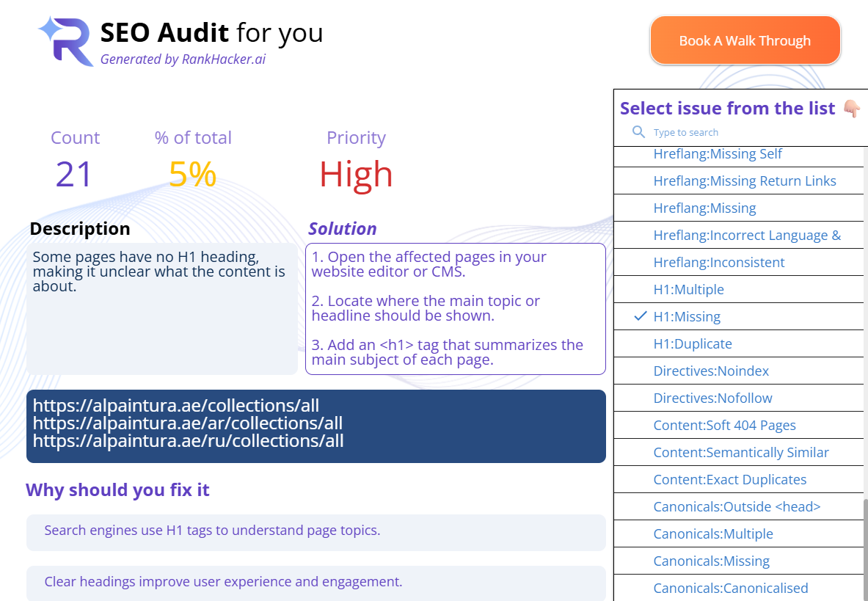Click the pointing hand emoji icon
Screen dimensions: 868x601
[851, 109]
